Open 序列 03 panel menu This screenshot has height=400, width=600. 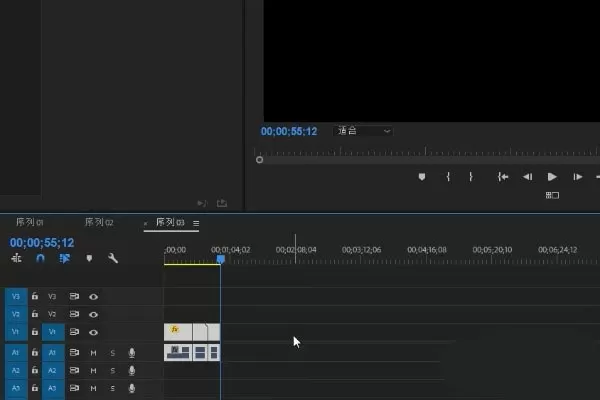196,223
